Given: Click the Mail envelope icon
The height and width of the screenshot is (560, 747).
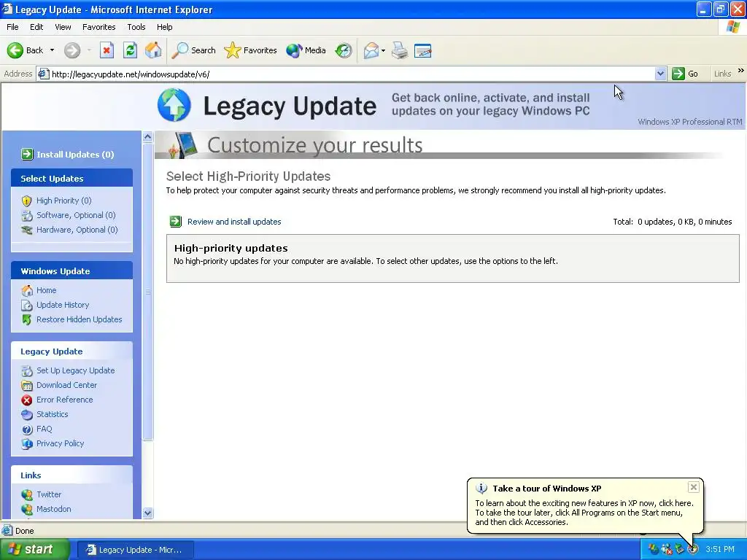Looking at the screenshot, I should (x=371, y=50).
